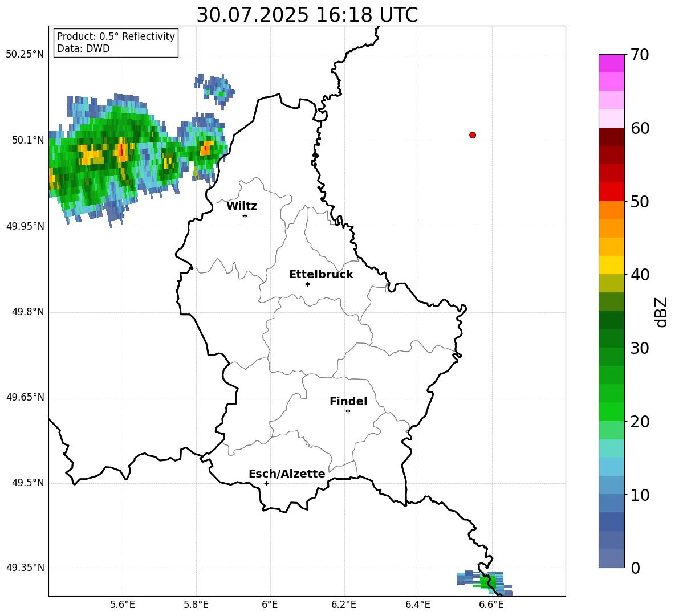The height and width of the screenshot is (616, 675).
Task: Click the 6.4°E longitude label
Action: [x=417, y=605]
